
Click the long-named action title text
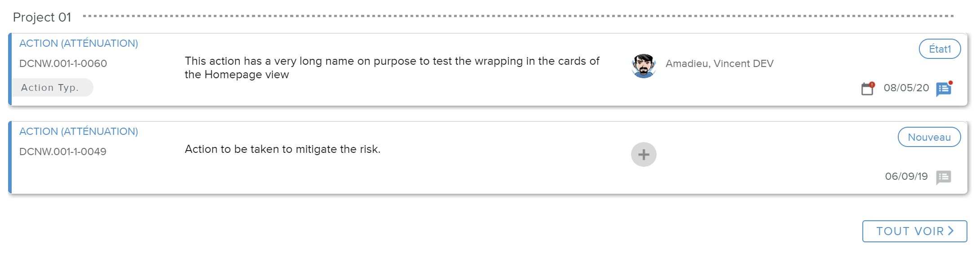392,67
